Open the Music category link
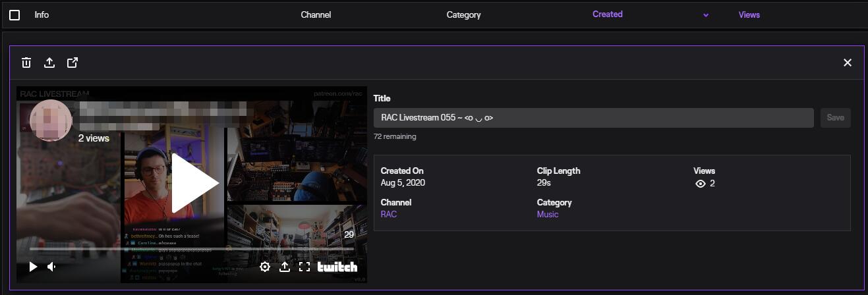This screenshot has width=868, height=295. 548,214
